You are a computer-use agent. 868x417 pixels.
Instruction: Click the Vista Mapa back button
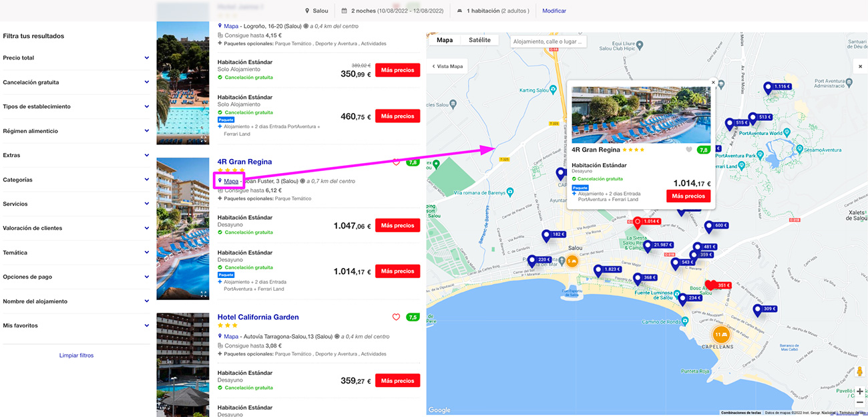pos(448,66)
